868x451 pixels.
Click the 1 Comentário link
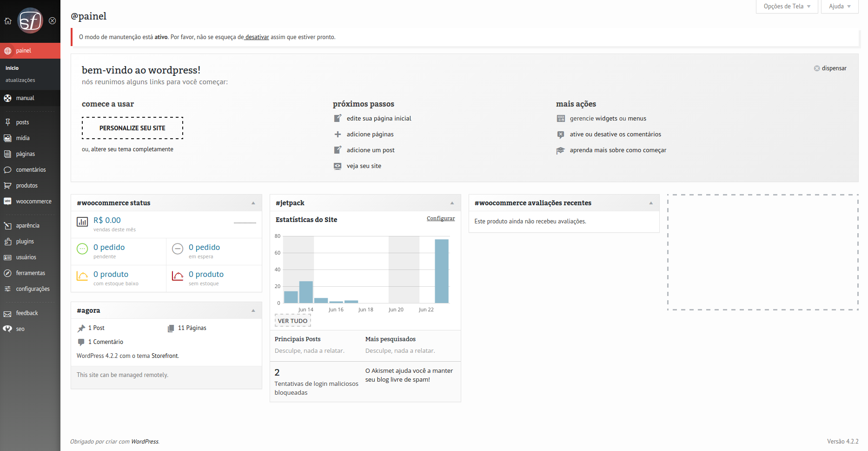click(x=106, y=342)
